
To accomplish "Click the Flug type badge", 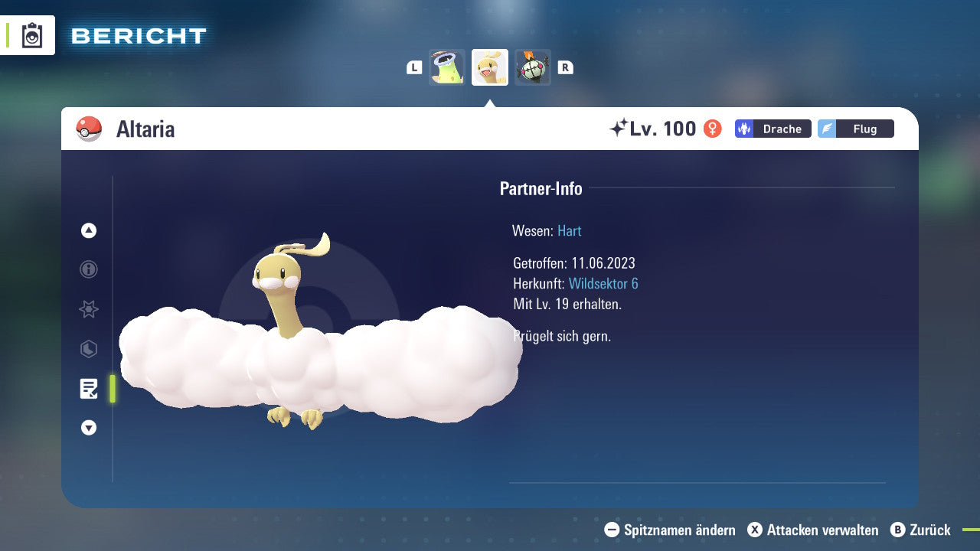I will [x=855, y=129].
